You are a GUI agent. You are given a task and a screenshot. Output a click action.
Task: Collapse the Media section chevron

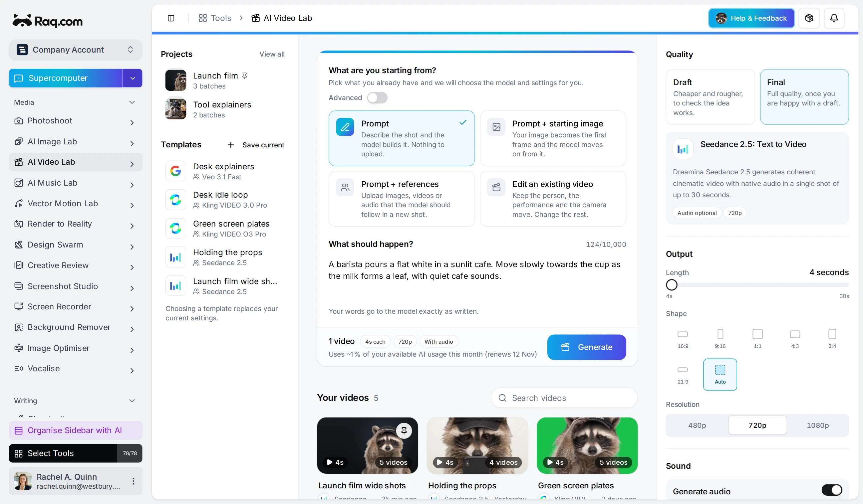tap(132, 102)
